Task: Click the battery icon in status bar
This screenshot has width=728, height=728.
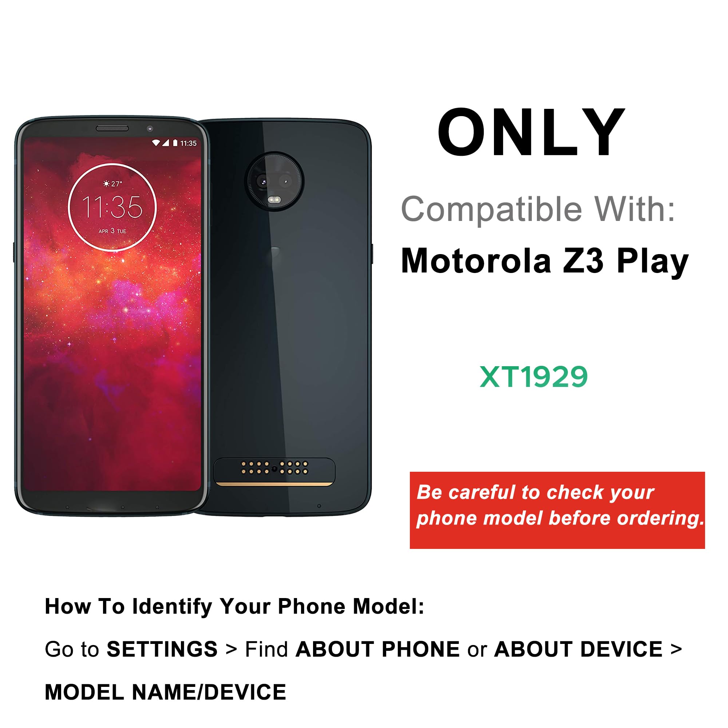Action: click(175, 143)
